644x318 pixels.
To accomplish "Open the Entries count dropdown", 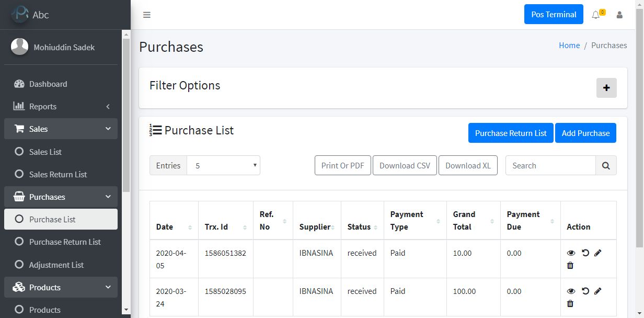I will [223, 165].
